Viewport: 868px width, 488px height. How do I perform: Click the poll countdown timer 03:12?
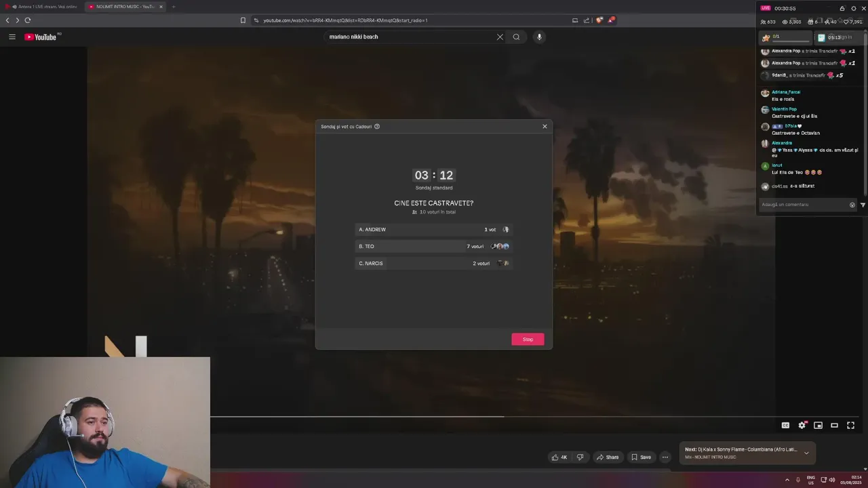[434, 175]
